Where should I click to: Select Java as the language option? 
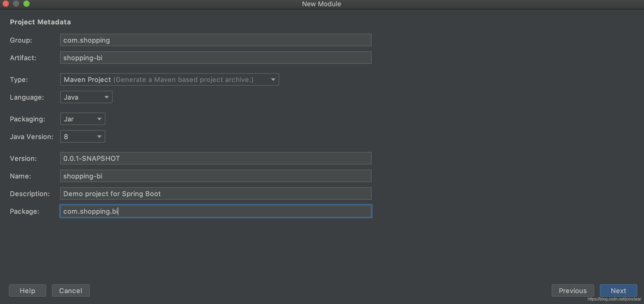coord(86,96)
